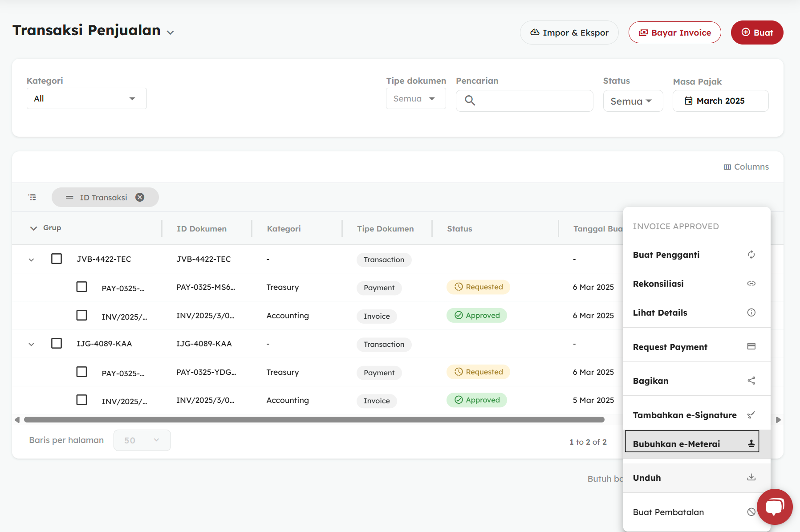Click the Columns panel icon
This screenshot has height=532, width=800.
[727, 167]
